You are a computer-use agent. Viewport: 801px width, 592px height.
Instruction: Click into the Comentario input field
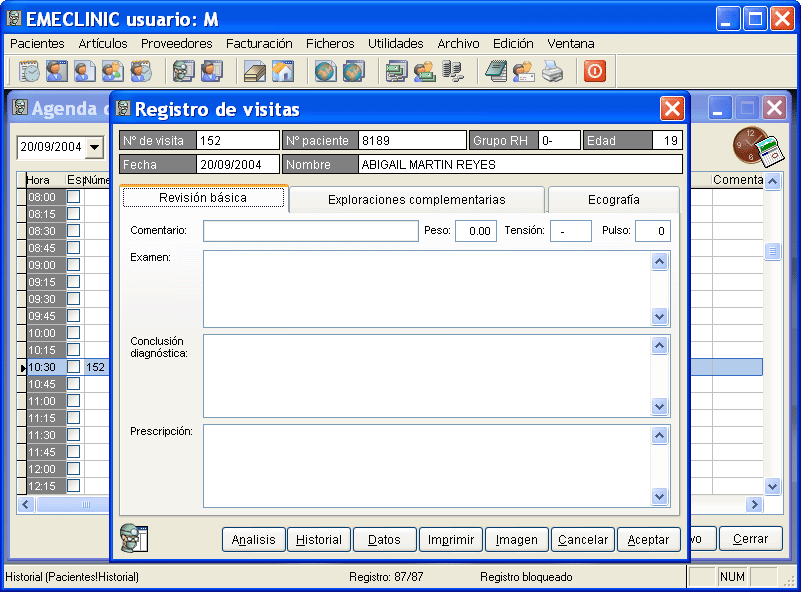pyautogui.click(x=311, y=231)
